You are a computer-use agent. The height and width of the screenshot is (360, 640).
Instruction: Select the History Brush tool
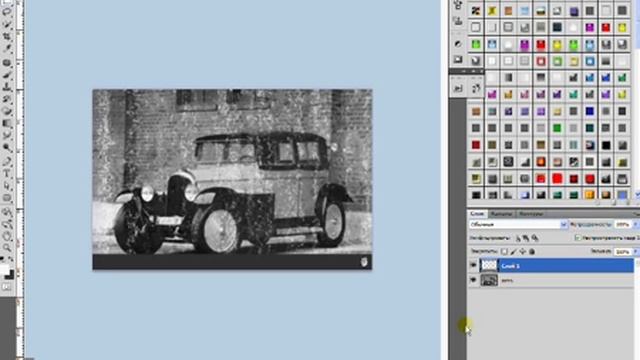[7, 99]
